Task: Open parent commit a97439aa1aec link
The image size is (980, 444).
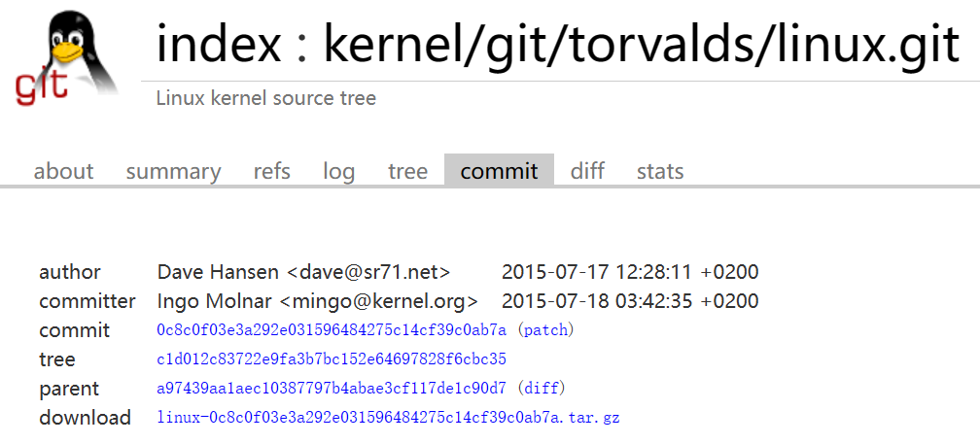Action: coord(332,389)
